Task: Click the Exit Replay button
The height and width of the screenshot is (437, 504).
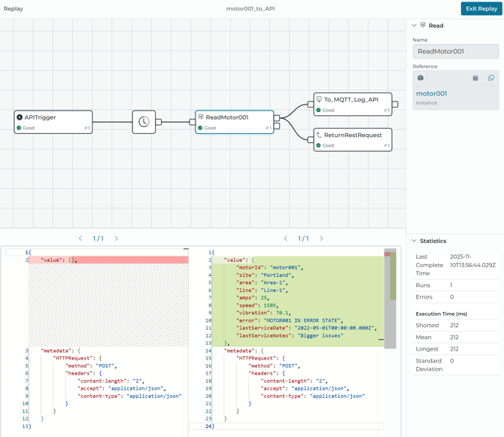Action: [x=481, y=8]
